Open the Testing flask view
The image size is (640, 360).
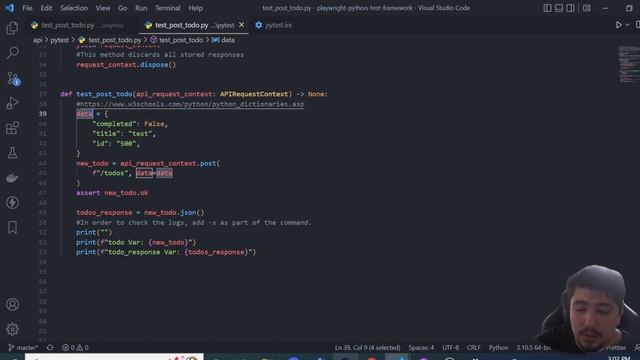(12, 153)
